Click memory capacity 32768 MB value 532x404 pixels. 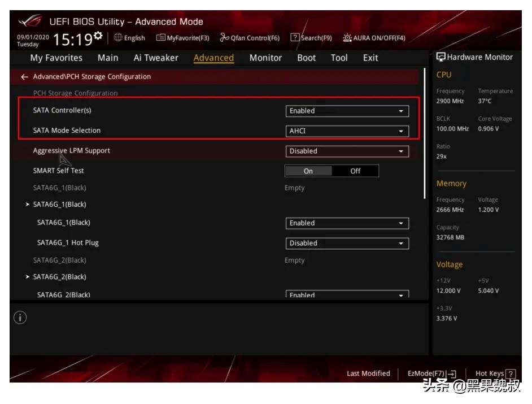click(x=450, y=238)
